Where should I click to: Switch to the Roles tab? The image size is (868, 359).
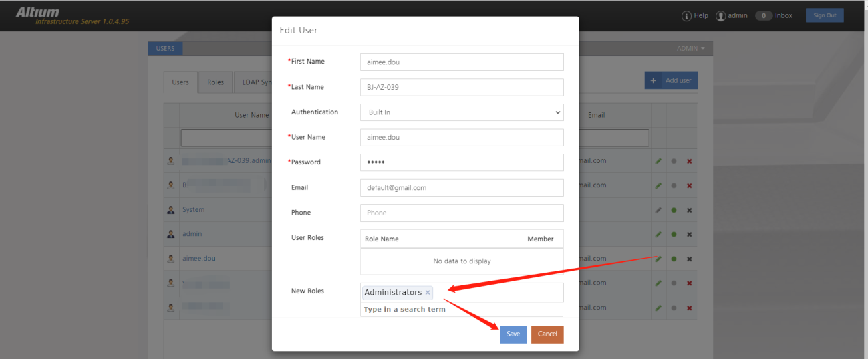215,82
